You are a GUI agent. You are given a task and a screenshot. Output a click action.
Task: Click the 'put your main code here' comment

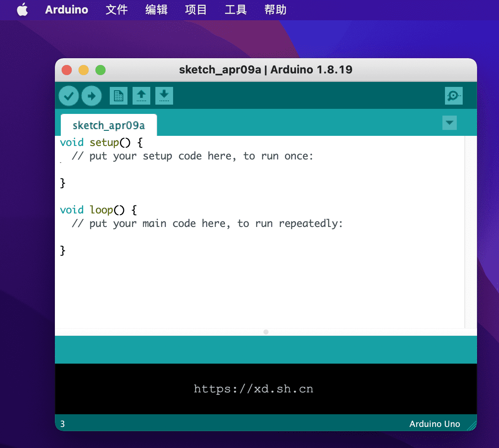click(207, 224)
